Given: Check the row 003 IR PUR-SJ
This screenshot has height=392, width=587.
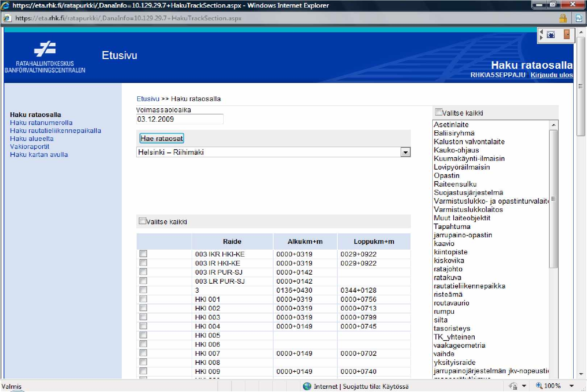Looking at the screenshot, I should [143, 272].
